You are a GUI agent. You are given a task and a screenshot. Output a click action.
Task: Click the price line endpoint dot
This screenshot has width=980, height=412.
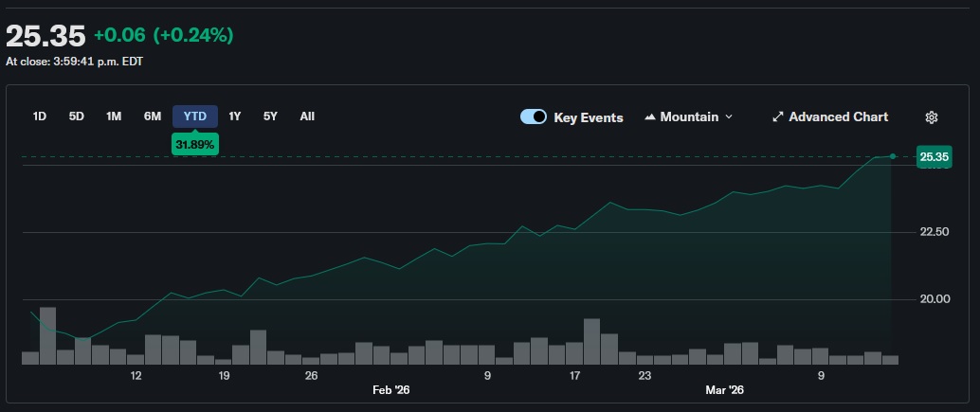(x=893, y=156)
